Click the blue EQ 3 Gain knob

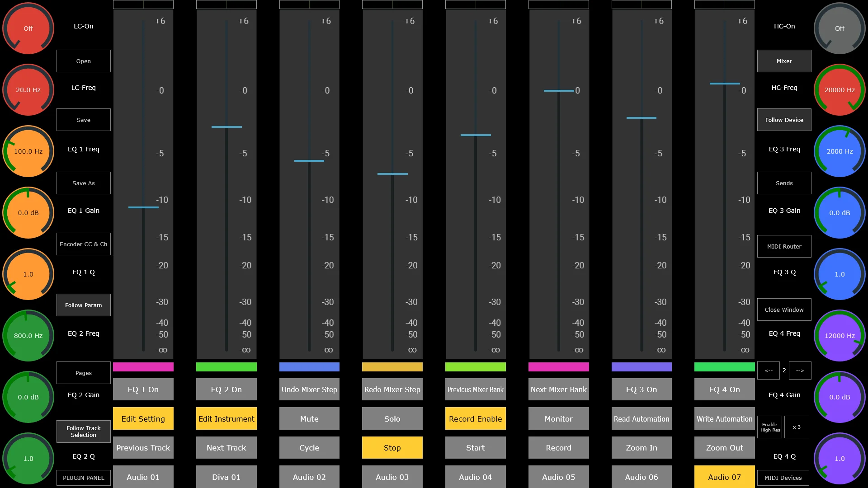840,212
